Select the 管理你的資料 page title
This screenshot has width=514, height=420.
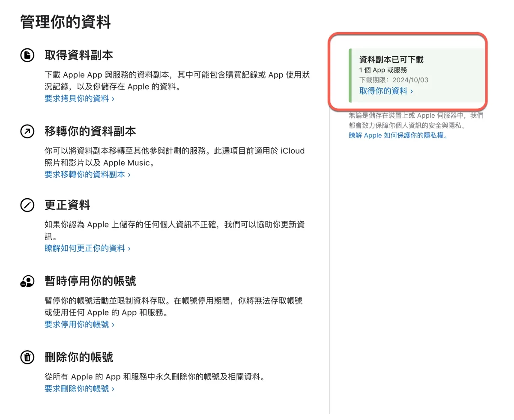[66, 22]
